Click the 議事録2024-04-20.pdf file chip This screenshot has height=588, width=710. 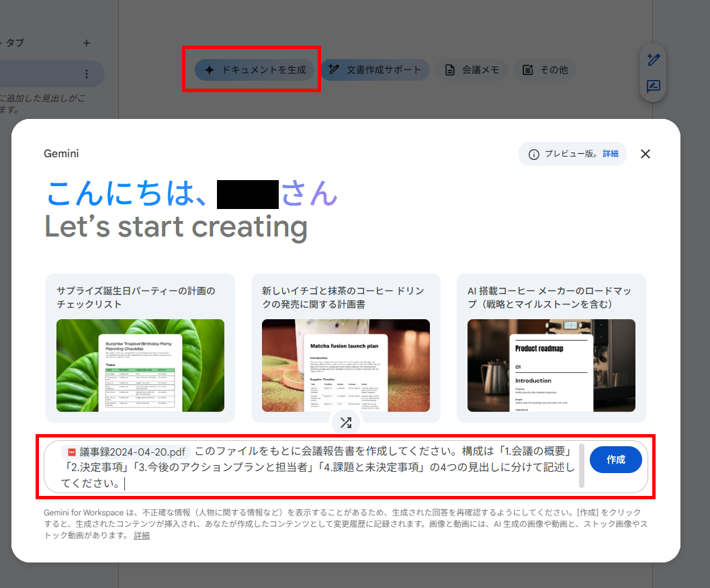point(126,452)
